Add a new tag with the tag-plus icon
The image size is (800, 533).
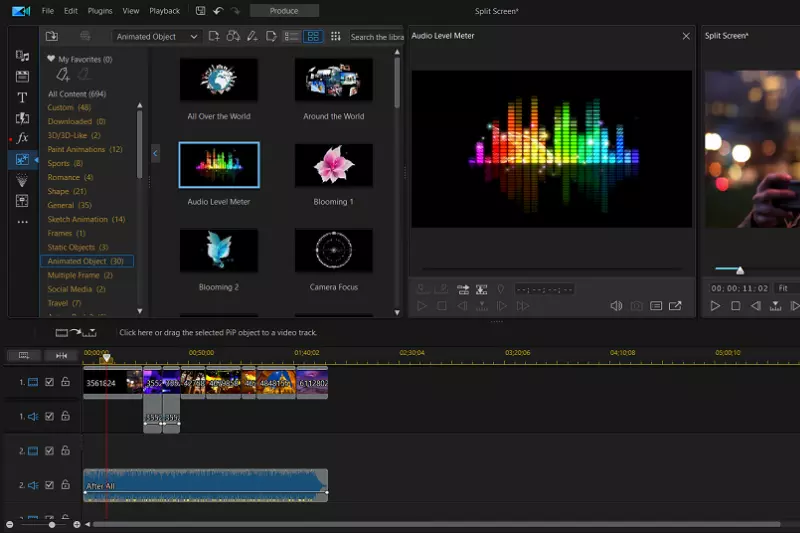[x=63, y=75]
